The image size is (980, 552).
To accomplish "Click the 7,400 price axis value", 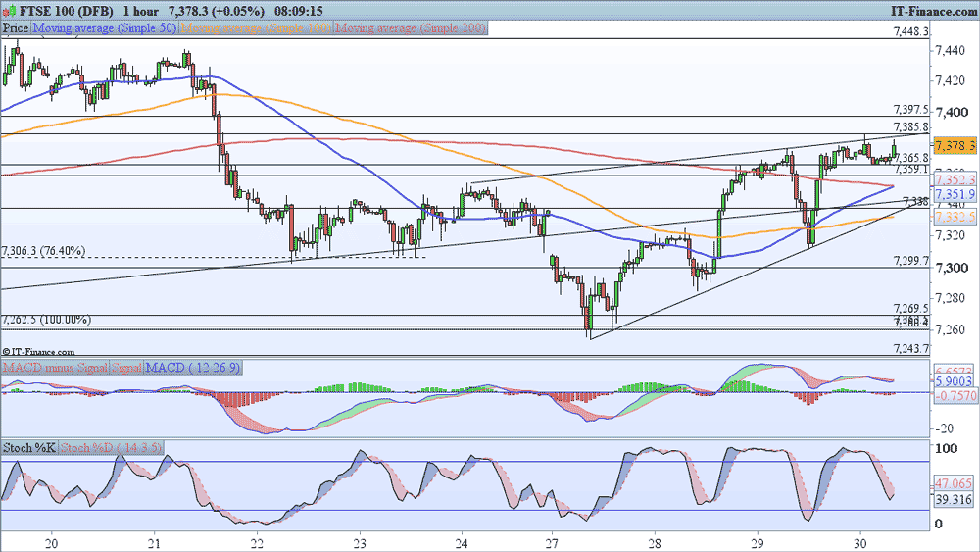I will pos(951,112).
